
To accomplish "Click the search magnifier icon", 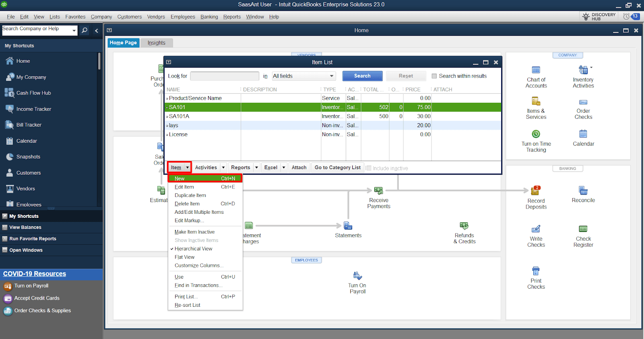I will [x=85, y=30].
